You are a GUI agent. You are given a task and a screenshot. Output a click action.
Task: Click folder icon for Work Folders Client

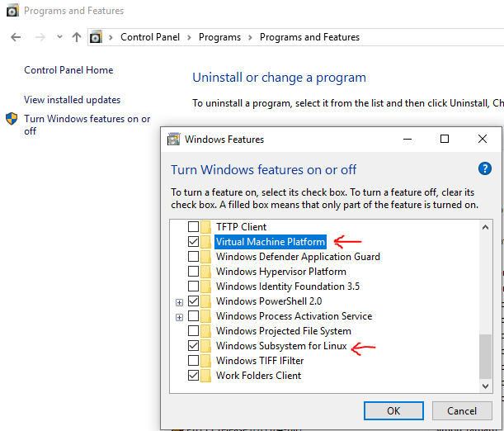point(205,375)
